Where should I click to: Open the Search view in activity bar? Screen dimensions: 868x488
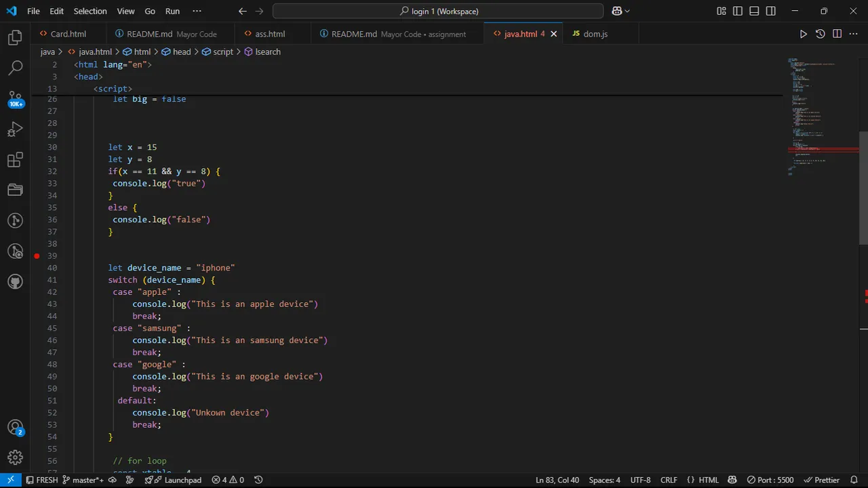(x=15, y=68)
